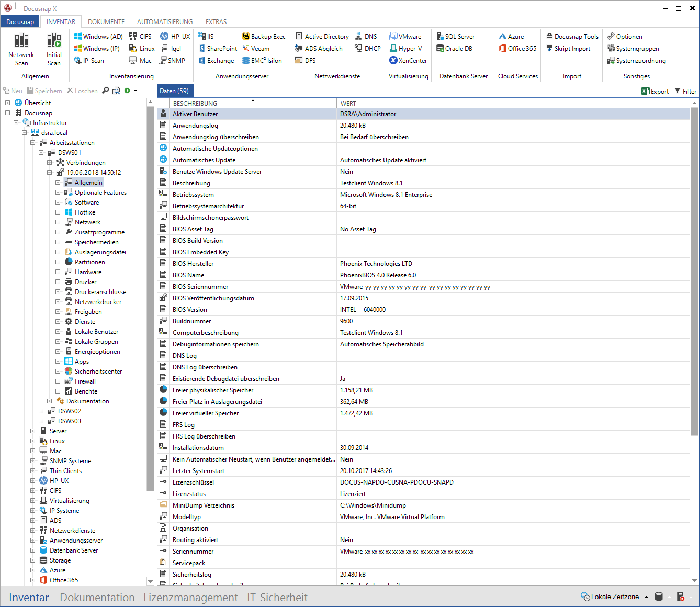The height and width of the screenshot is (607, 700).
Task: Switch to Lizenzmanagement module
Action: [x=190, y=597]
